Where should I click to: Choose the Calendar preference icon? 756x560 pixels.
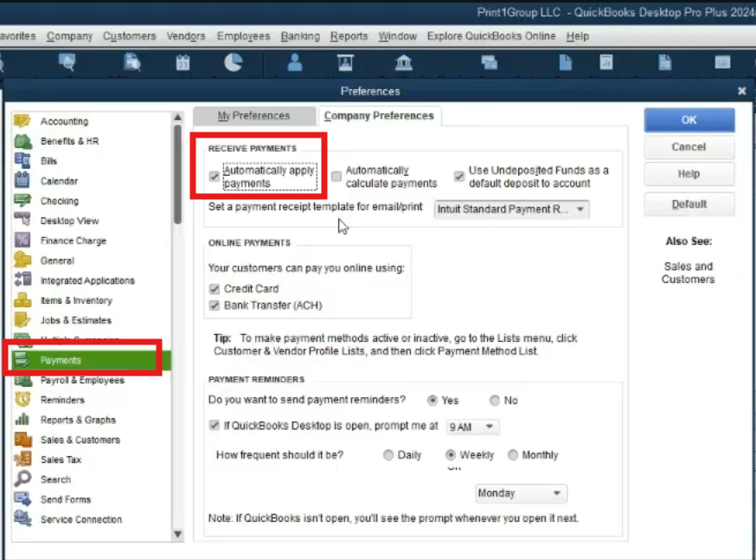click(x=22, y=180)
